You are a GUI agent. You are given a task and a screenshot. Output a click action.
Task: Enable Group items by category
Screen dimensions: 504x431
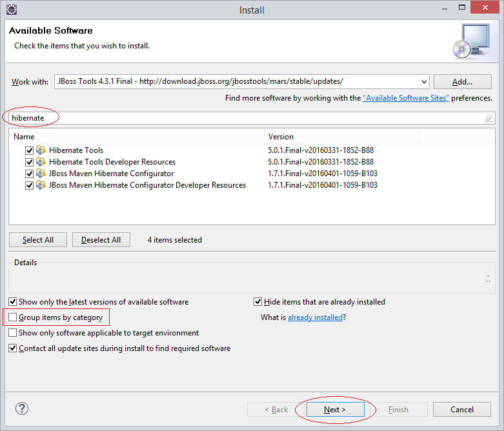[x=12, y=317]
